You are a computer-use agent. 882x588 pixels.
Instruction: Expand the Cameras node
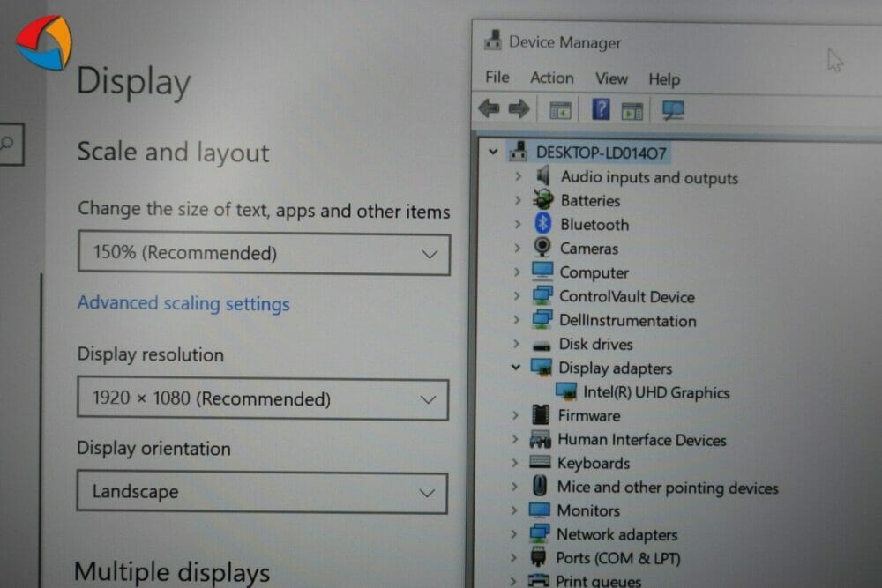point(517,248)
